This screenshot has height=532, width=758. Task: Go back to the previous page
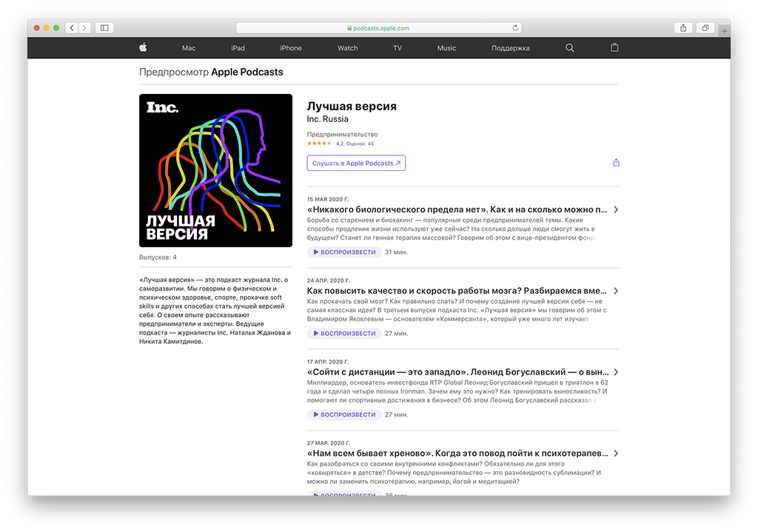(x=72, y=28)
